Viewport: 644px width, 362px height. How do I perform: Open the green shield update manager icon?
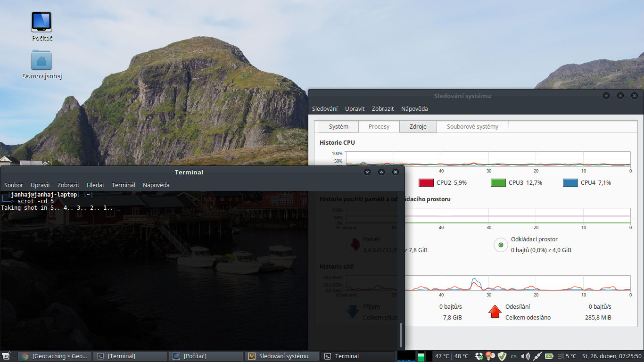(x=502, y=356)
